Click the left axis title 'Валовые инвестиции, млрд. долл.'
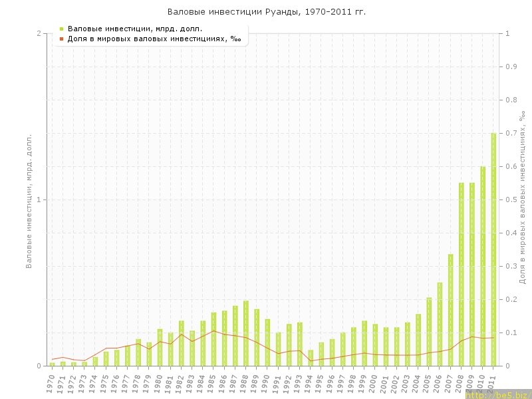The height and width of the screenshot is (399, 532). 29,201
